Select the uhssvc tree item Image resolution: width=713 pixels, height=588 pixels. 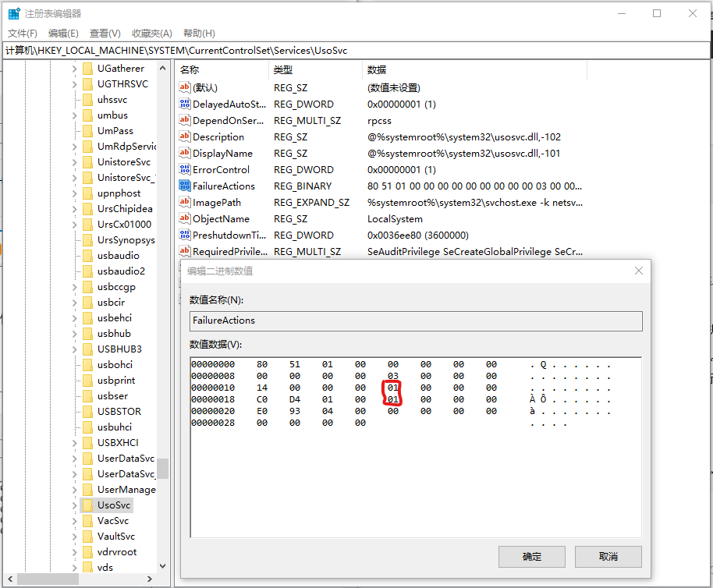tap(112, 100)
